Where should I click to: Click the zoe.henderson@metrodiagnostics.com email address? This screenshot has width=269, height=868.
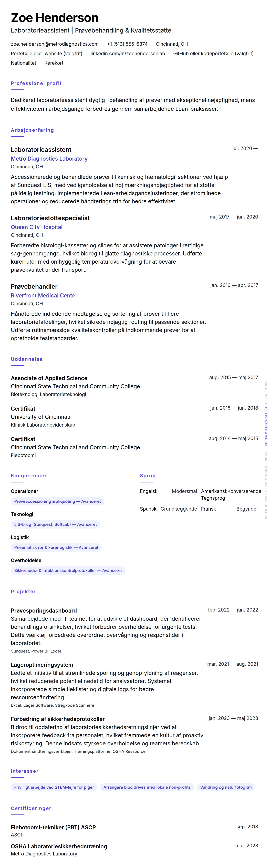pyautogui.click(x=55, y=44)
